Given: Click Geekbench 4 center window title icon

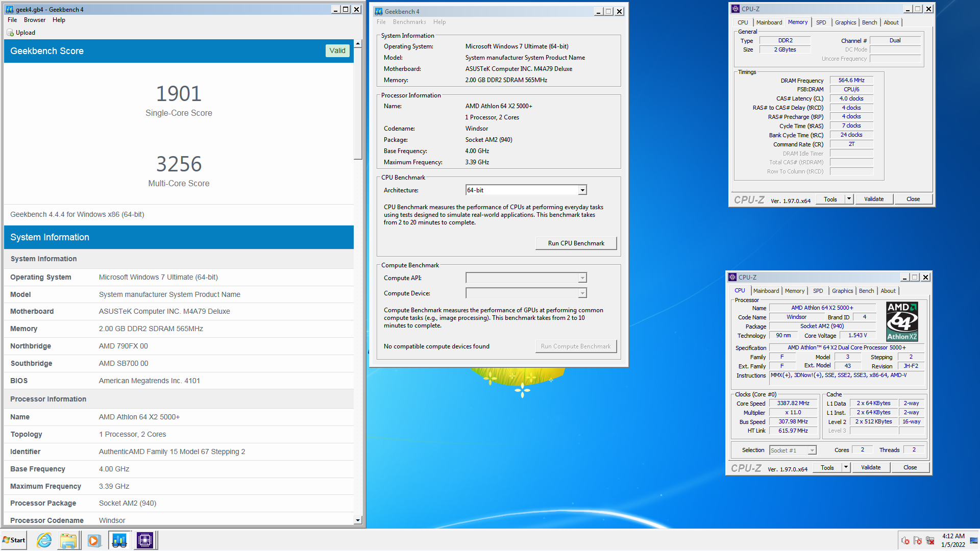Looking at the screenshot, I should (379, 11).
